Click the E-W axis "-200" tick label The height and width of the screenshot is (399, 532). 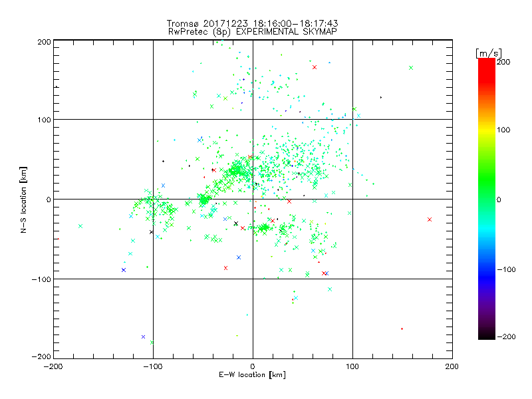click(53, 367)
